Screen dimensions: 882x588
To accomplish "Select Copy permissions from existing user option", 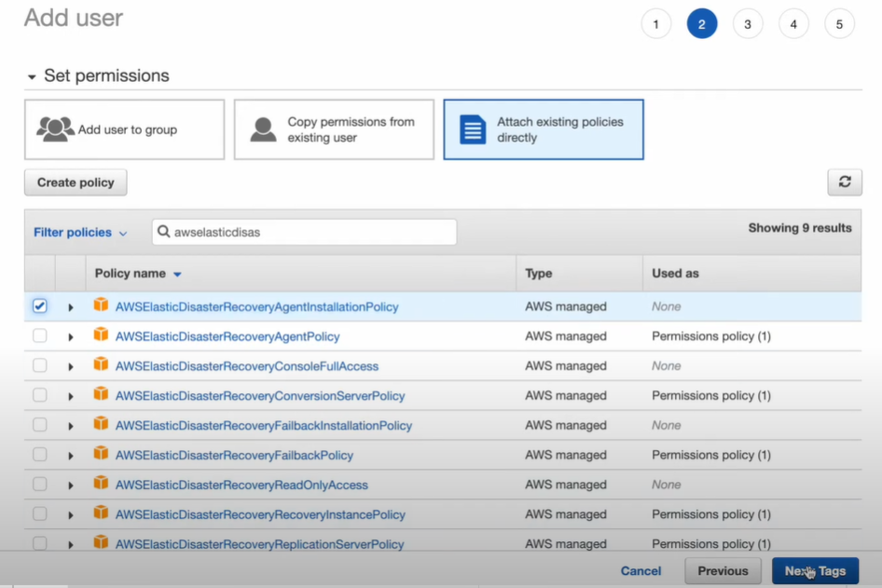I will click(334, 130).
